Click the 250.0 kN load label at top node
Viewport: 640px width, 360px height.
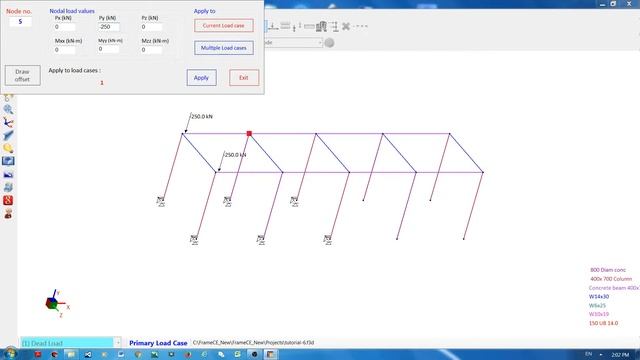[x=202, y=117]
